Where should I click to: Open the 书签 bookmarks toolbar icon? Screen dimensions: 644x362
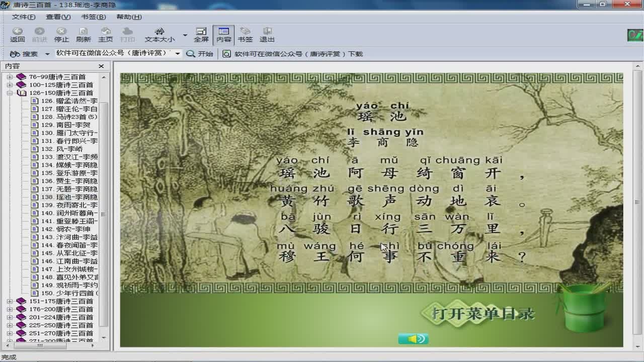[246, 35]
